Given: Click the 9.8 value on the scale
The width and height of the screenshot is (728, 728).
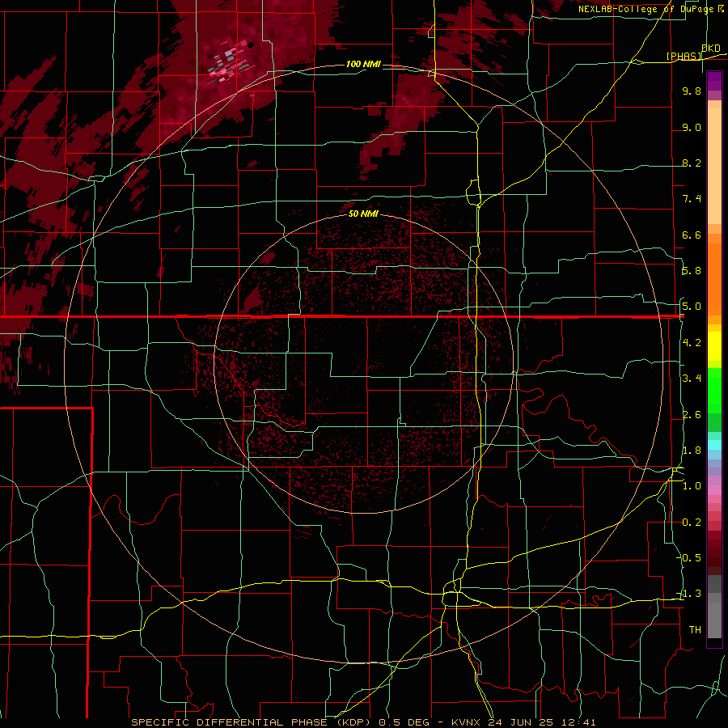Looking at the screenshot, I should coord(692,91).
